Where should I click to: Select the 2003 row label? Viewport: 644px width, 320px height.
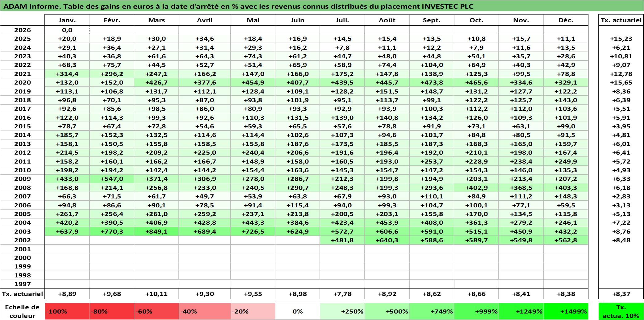[x=23, y=231]
